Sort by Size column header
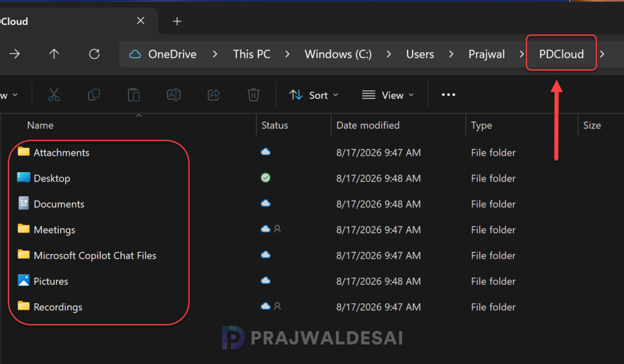 tap(592, 125)
